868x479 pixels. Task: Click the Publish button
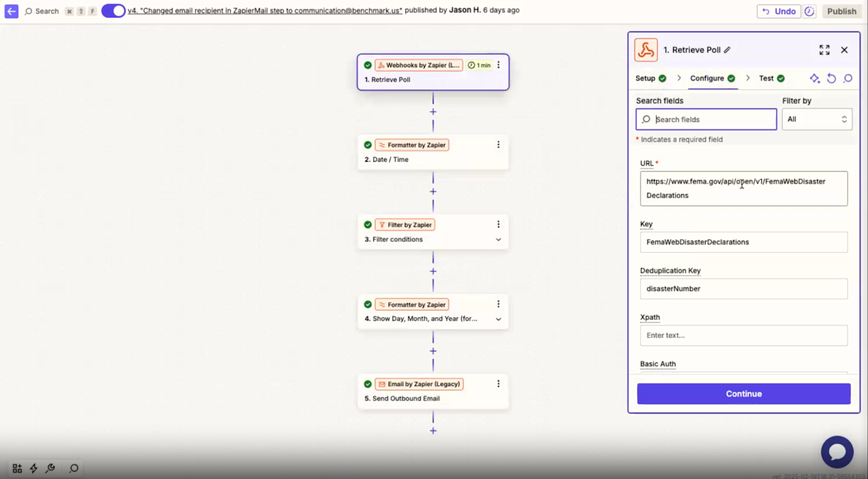coord(841,11)
